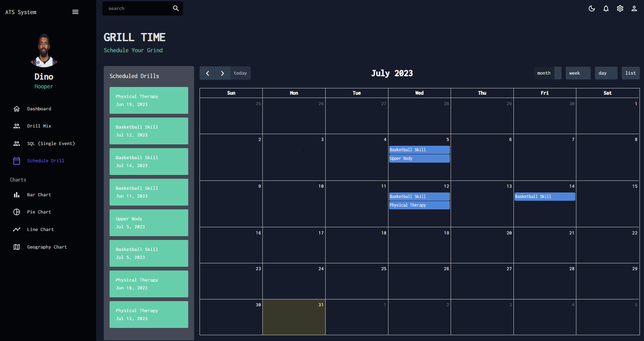Collapse the sidebar with hamburger menu icon
Viewport: 644px width, 341px height.
75,12
